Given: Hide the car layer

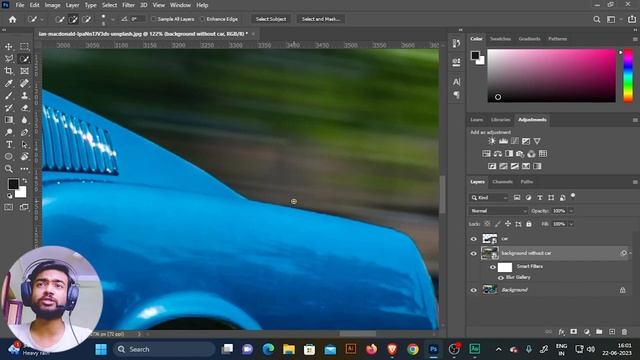Looking at the screenshot, I should click(x=473, y=239).
